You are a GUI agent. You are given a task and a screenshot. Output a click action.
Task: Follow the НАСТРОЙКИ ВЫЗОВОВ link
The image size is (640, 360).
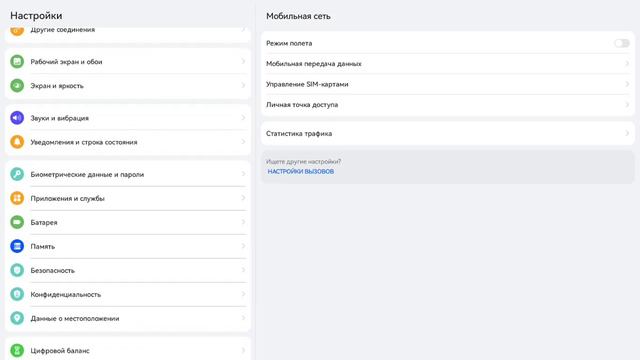click(x=301, y=172)
